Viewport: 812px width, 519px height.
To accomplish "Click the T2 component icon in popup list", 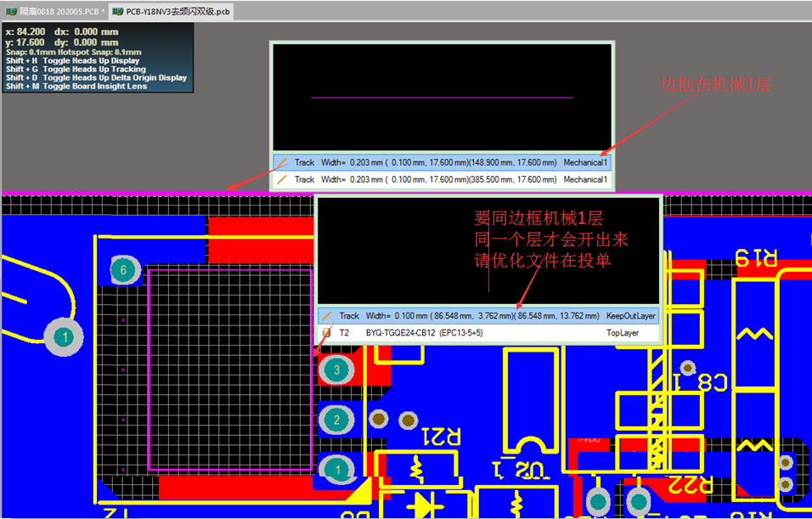I will tap(326, 334).
